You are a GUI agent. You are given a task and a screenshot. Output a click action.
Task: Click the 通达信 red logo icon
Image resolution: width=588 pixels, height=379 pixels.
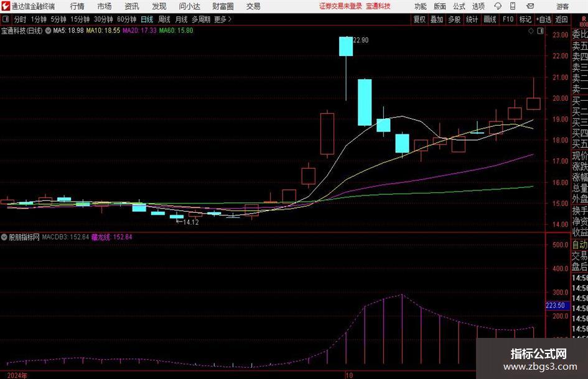point(6,6)
